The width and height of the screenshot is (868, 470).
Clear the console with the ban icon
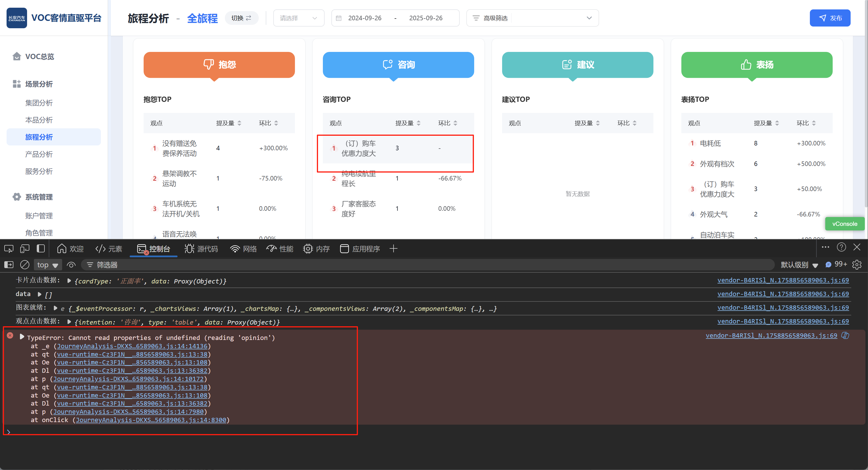pyautogui.click(x=25, y=265)
